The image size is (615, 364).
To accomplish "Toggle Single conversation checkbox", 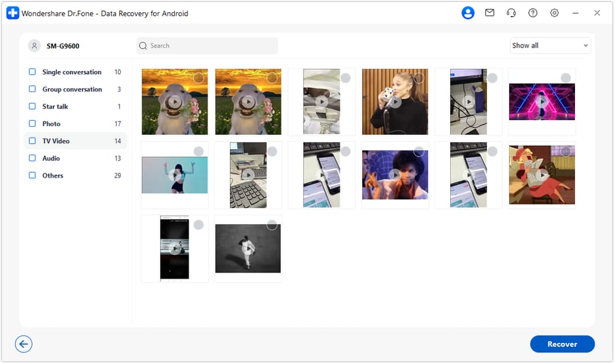I will pyautogui.click(x=32, y=72).
